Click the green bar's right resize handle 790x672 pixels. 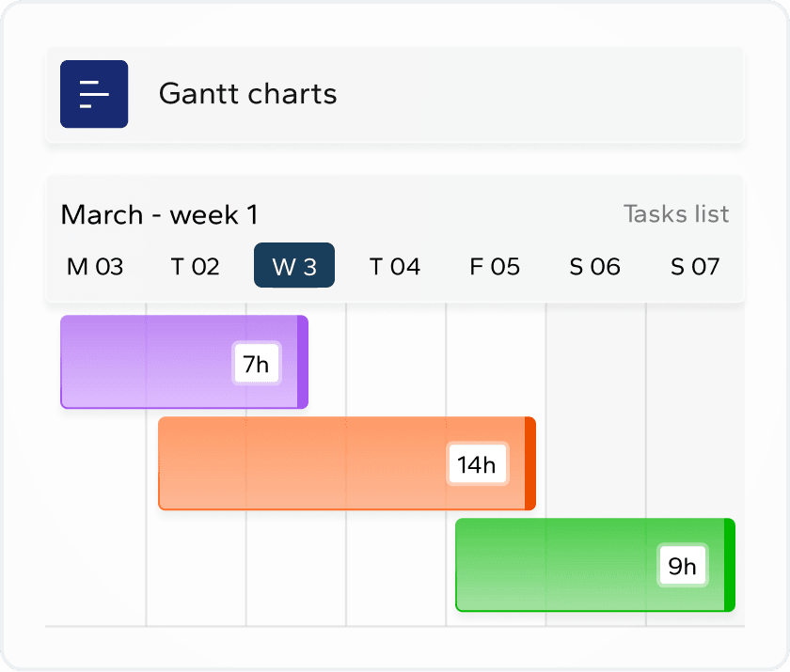[x=730, y=565]
